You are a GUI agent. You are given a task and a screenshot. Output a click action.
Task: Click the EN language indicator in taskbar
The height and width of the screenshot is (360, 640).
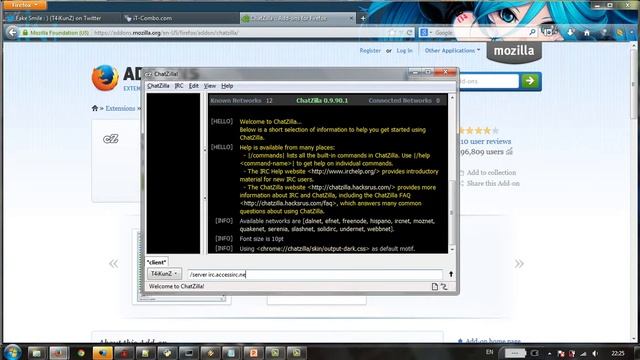[489, 352]
